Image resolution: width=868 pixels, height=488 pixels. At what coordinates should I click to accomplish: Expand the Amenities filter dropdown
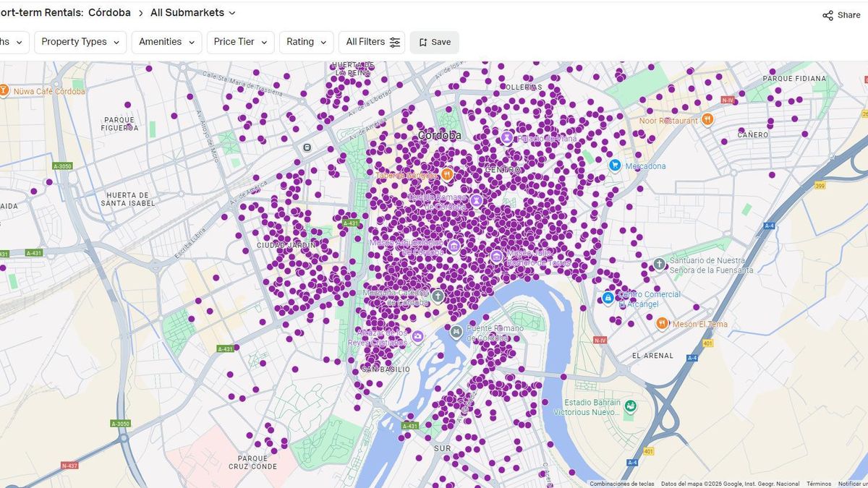coord(166,42)
